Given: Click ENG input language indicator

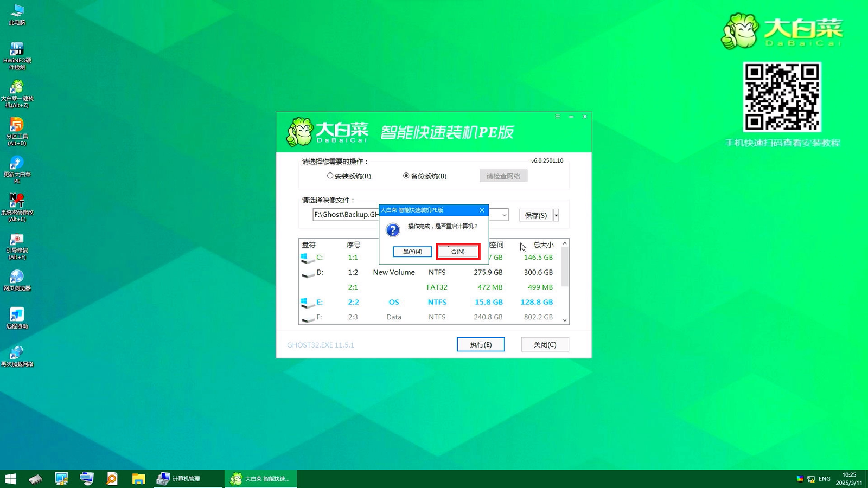Looking at the screenshot, I should click(x=825, y=479).
